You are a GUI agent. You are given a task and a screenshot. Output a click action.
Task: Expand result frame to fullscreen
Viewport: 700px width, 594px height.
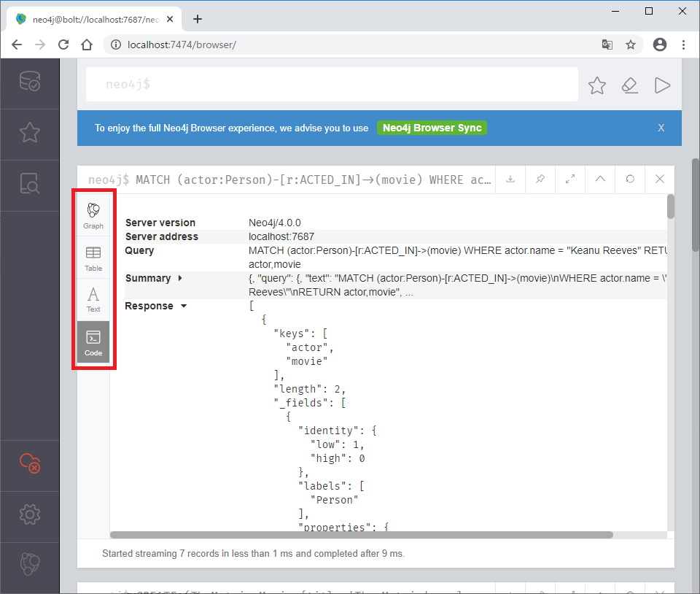[x=570, y=179]
